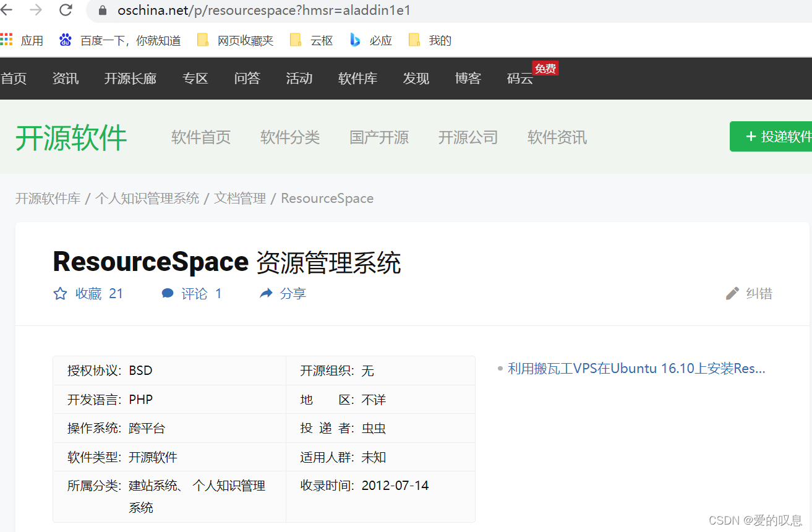Open the 开源软件库 breadcrumb link
The image size is (812, 532).
[48, 199]
